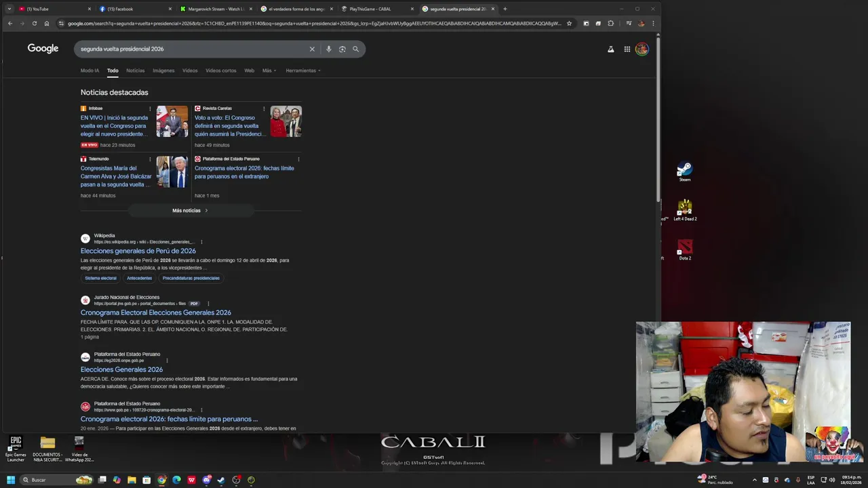The width and height of the screenshot is (868, 488).
Task: Open Windows Start menu
Action: coord(11,480)
